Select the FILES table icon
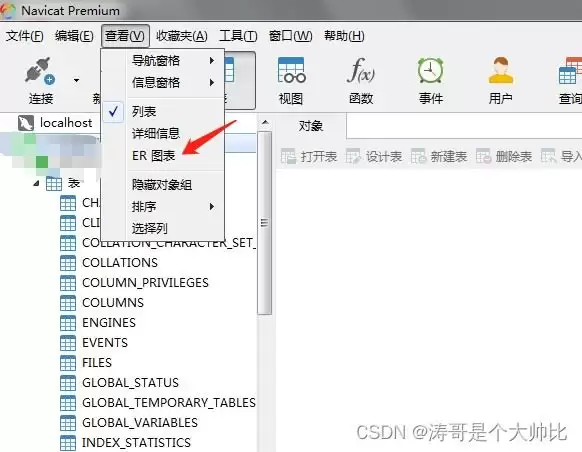582x452 pixels. pos(68,363)
